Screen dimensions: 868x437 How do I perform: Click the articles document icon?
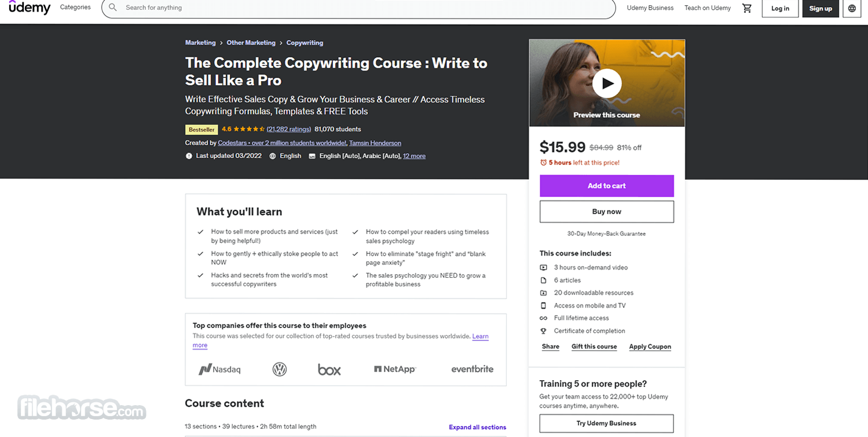tap(543, 280)
